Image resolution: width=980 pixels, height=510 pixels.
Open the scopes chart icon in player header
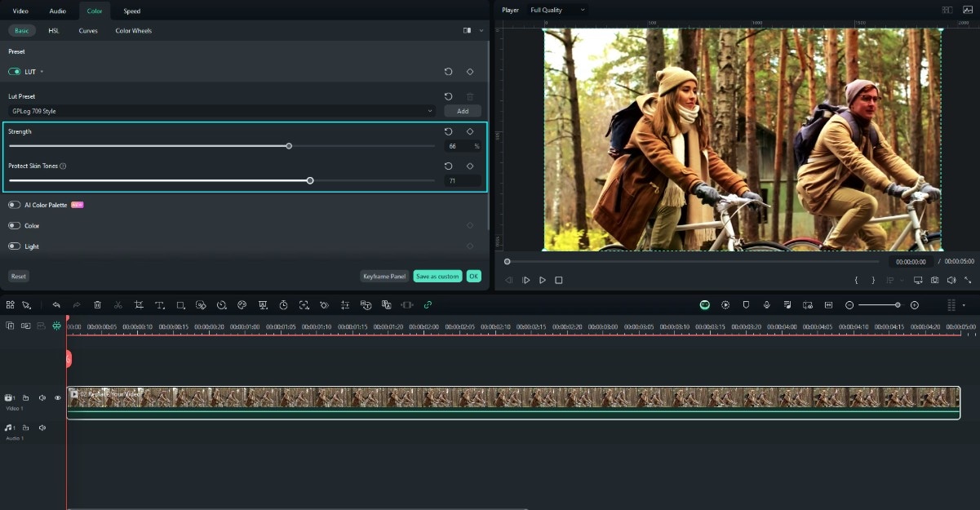coord(968,10)
